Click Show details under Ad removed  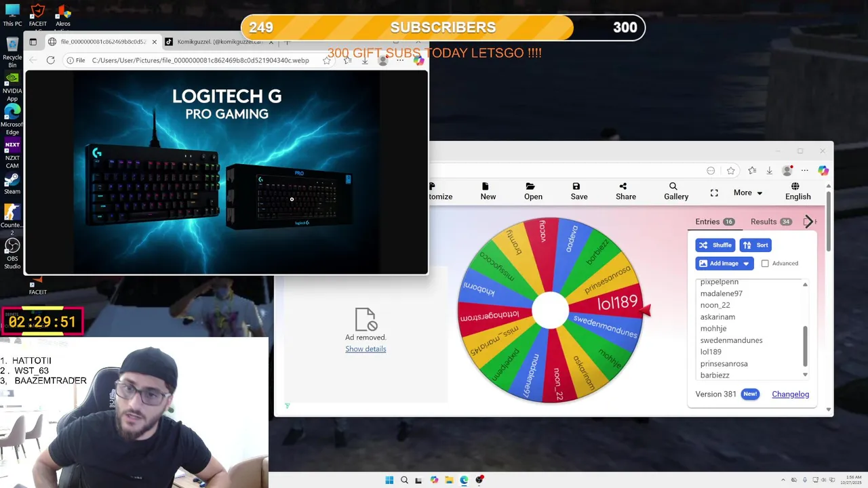[x=366, y=349]
